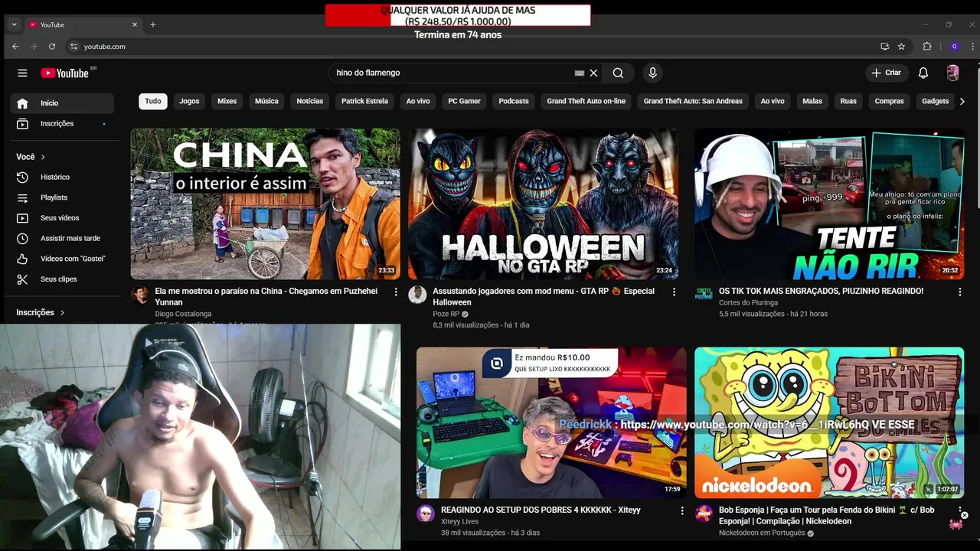Select the Malas chip
This screenshot has width=980, height=551.
click(812, 101)
